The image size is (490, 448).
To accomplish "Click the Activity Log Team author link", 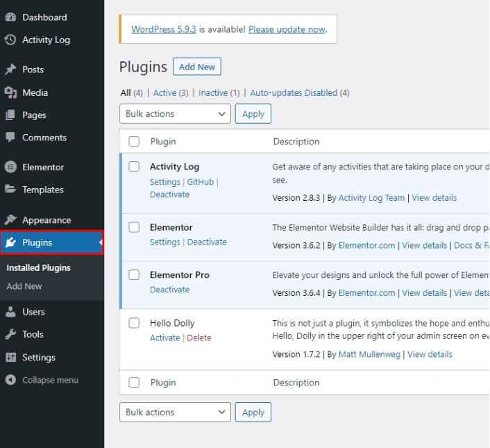I will [x=371, y=197].
